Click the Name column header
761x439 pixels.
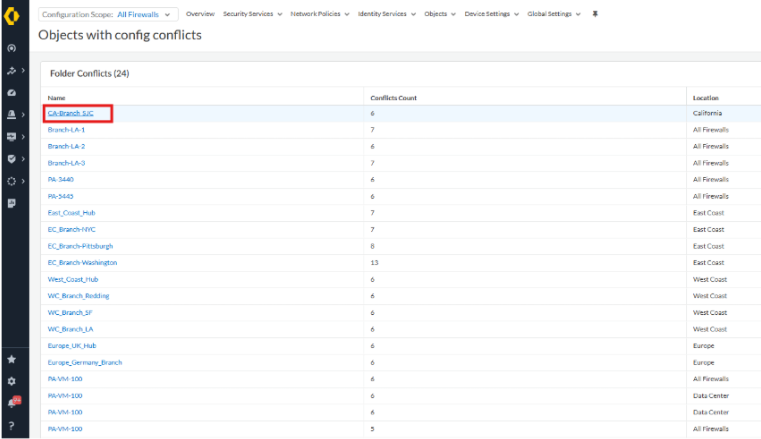coord(56,98)
